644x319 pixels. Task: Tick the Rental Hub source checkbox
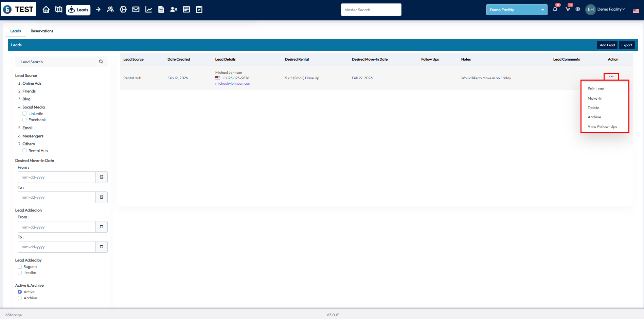(24, 150)
